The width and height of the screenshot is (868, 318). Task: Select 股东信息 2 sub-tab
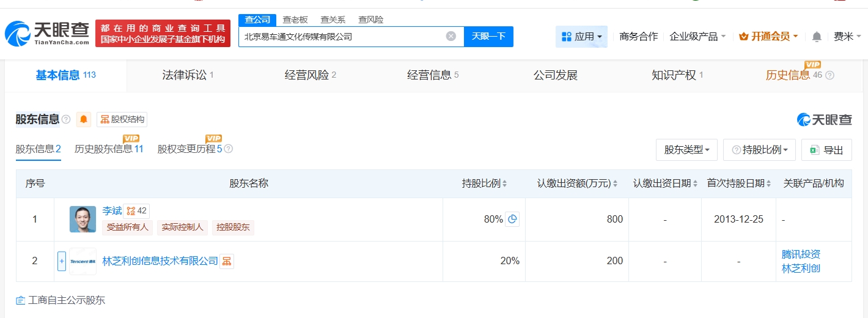click(39, 149)
